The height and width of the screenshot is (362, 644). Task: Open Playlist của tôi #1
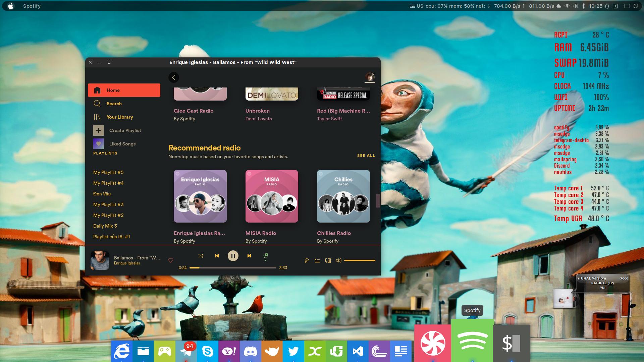point(111,237)
